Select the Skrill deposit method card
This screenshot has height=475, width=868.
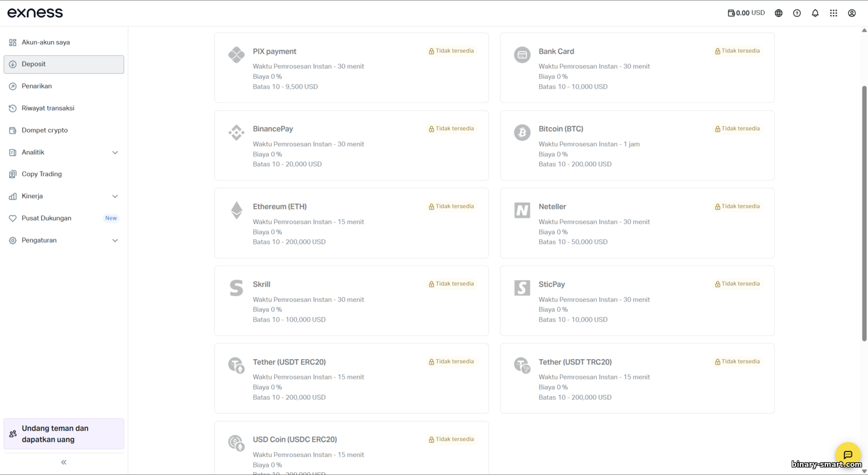click(x=351, y=301)
